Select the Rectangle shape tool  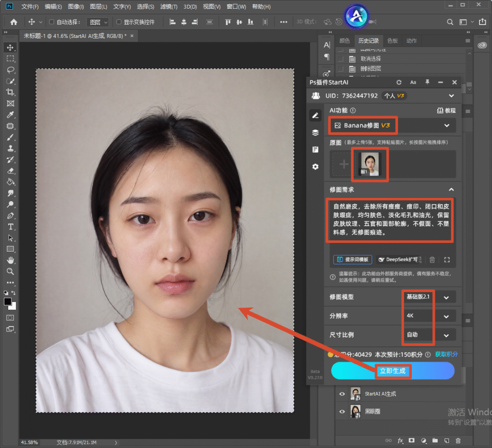point(10,249)
